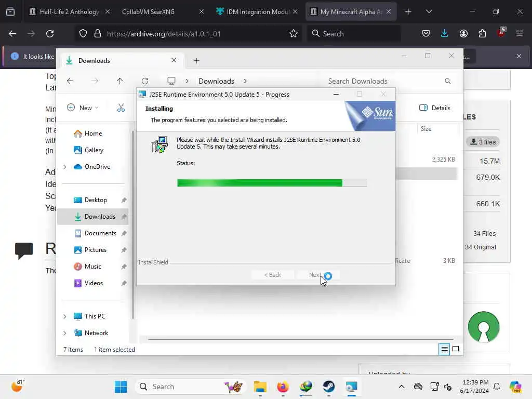The image size is (532, 399).
Task: Refresh the Downloads folder in Explorer
Action: [x=145, y=81]
